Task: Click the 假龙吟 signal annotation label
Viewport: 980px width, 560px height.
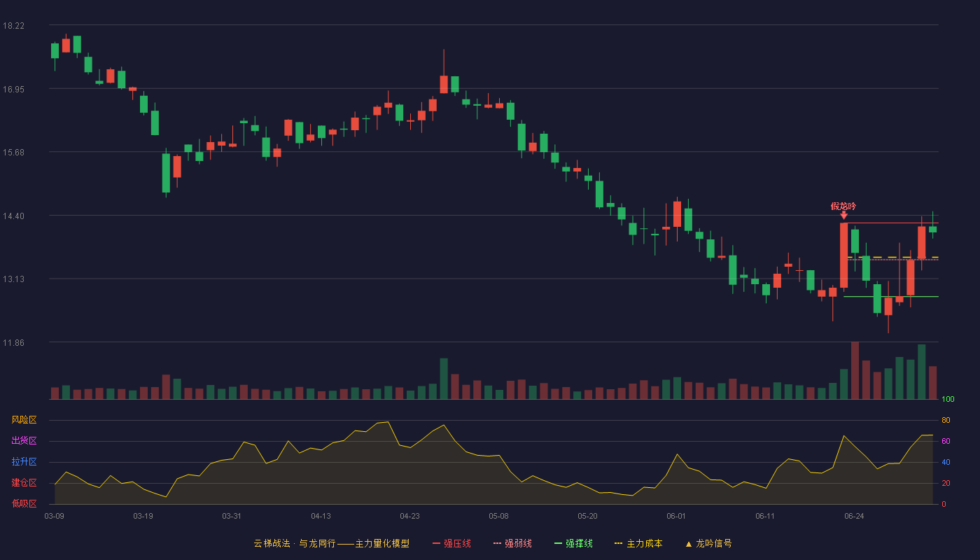Action: [x=843, y=206]
